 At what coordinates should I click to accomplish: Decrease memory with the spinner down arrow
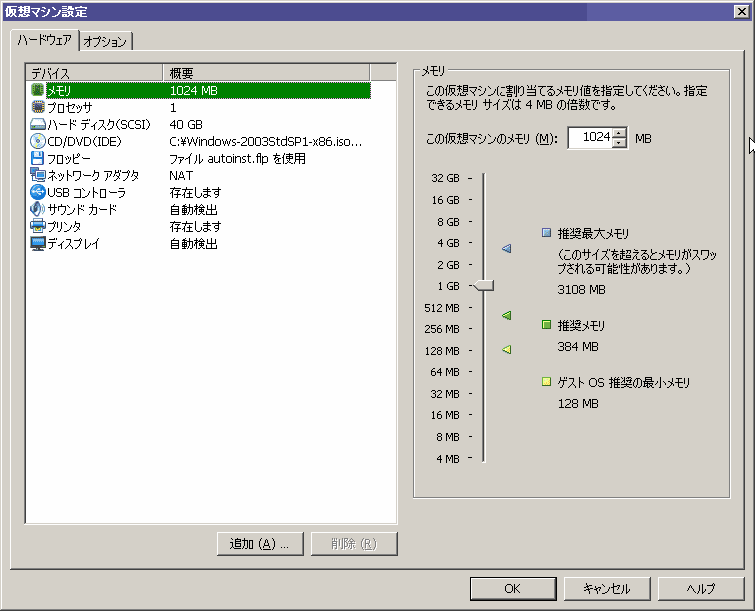tap(619, 143)
